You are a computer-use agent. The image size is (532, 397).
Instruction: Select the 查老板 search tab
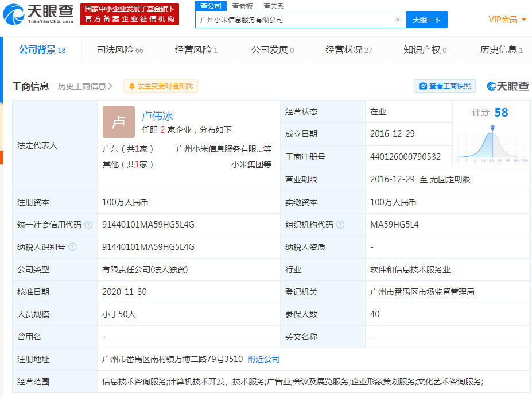242,6
